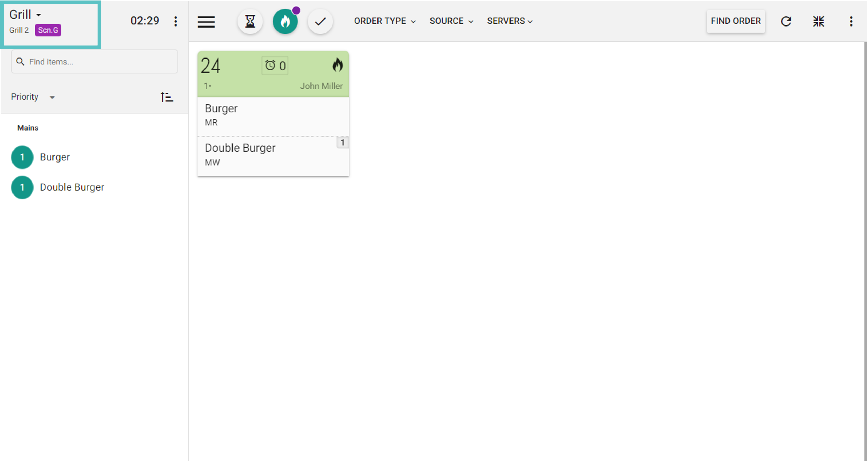Click the refresh icon

pyautogui.click(x=786, y=21)
